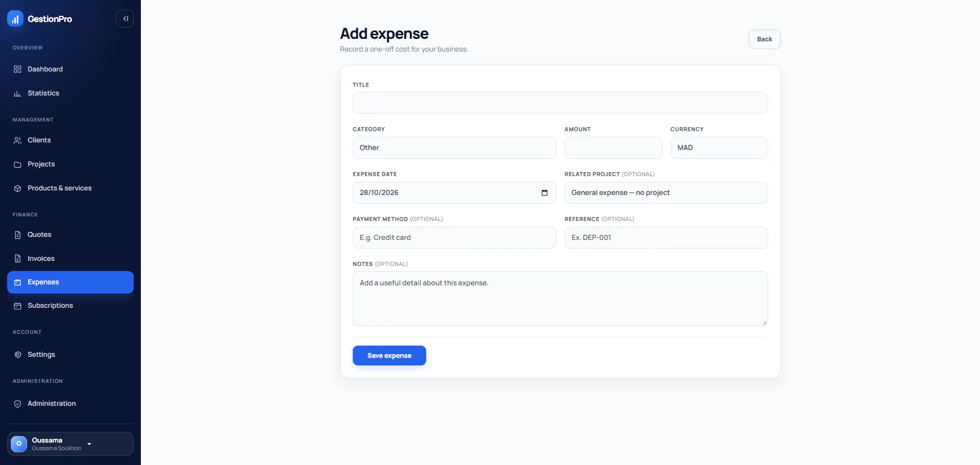Focus the Title input field
The image size is (980, 465).
click(x=560, y=103)
